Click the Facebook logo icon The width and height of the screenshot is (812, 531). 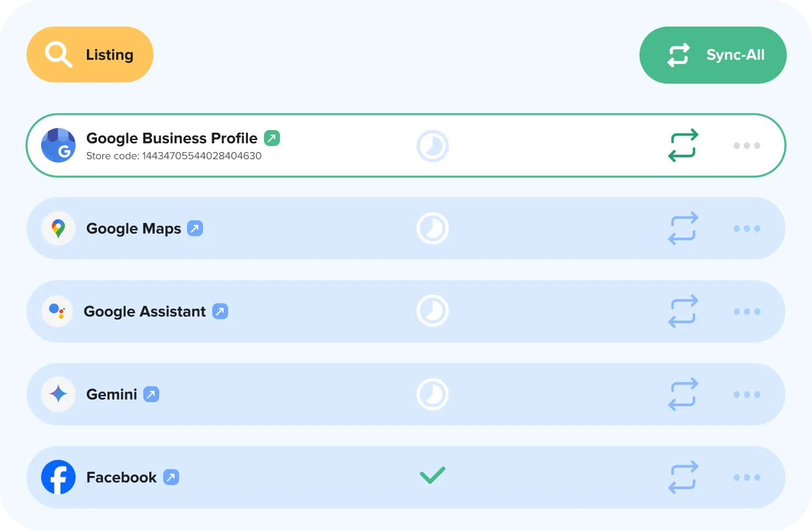(x=58, y=477)
